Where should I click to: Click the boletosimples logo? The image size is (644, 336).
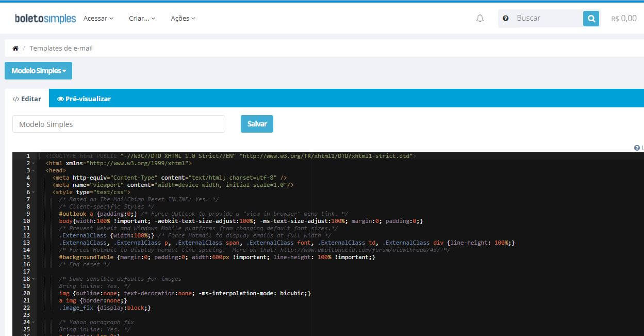(x=44, y=18)
